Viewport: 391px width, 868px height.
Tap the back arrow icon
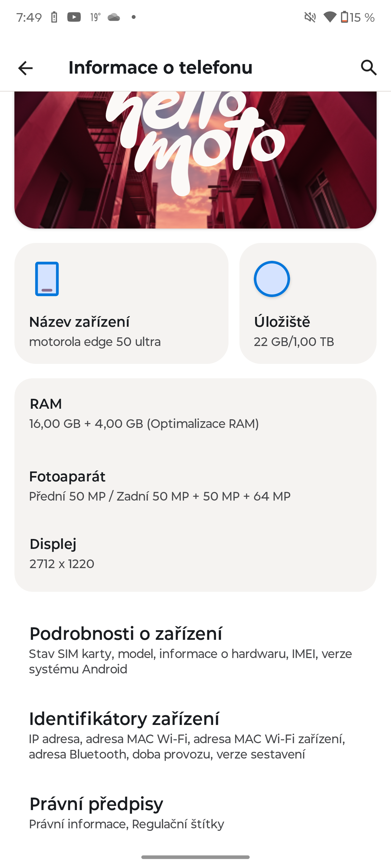tap(25, 68)
